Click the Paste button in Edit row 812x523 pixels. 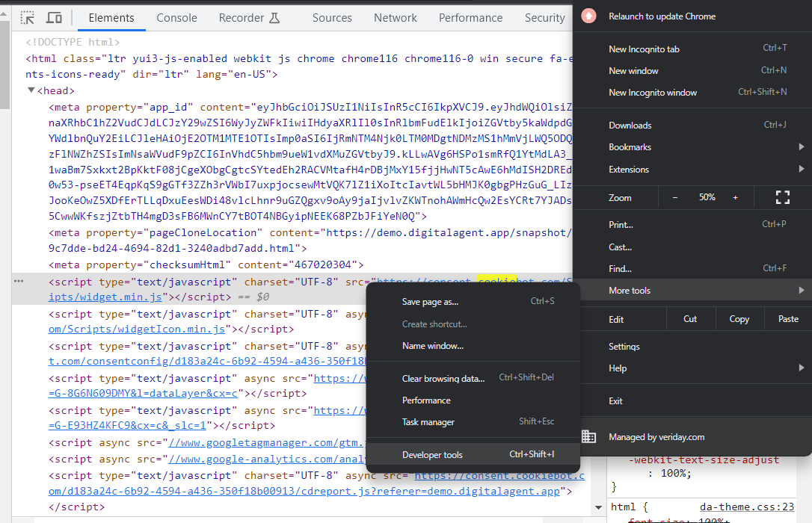[788, 319]
